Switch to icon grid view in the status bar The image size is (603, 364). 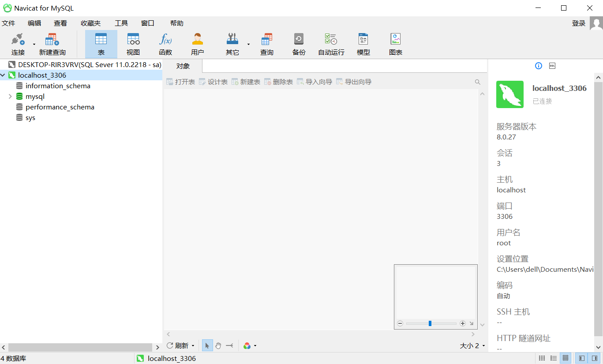(x=542, y=358)
